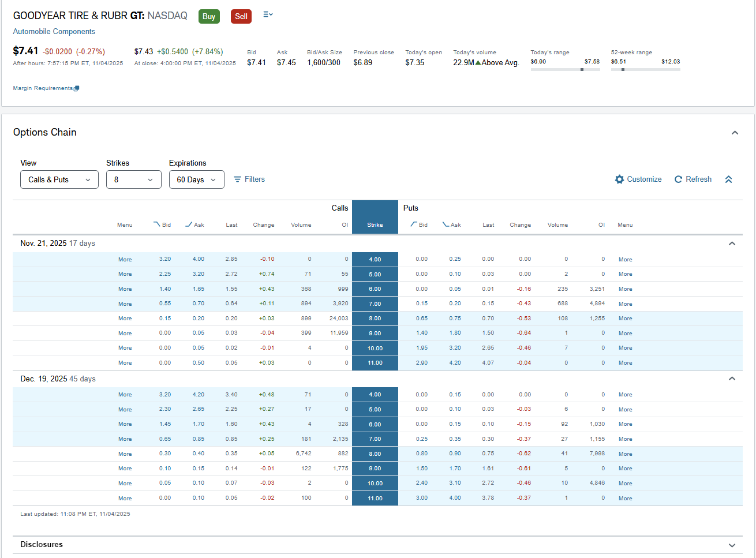Open calls More menu for Nov 21 4.00 strike
This screenshot has height=558, width=756.
point(125,260)
